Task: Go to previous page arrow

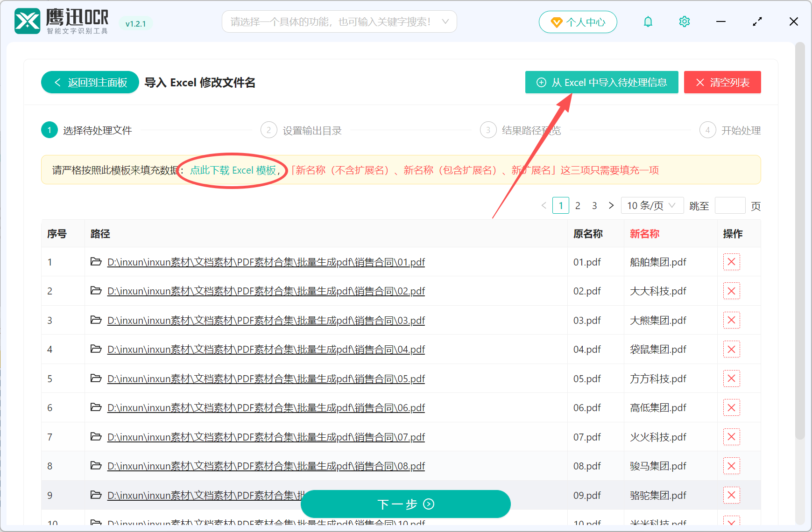Action: pos(544,205)
